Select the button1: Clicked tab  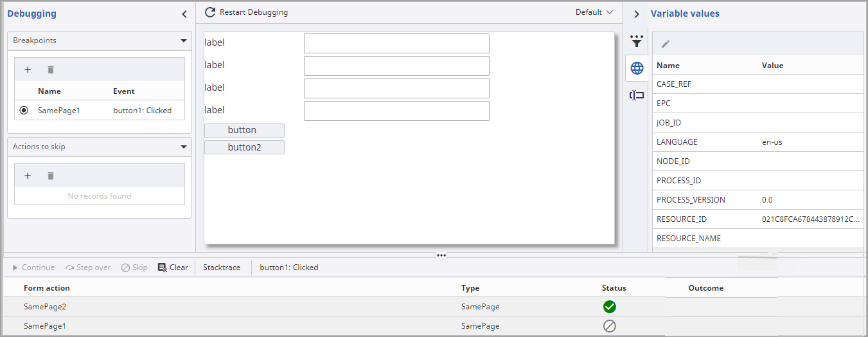[x=288, y=268]
